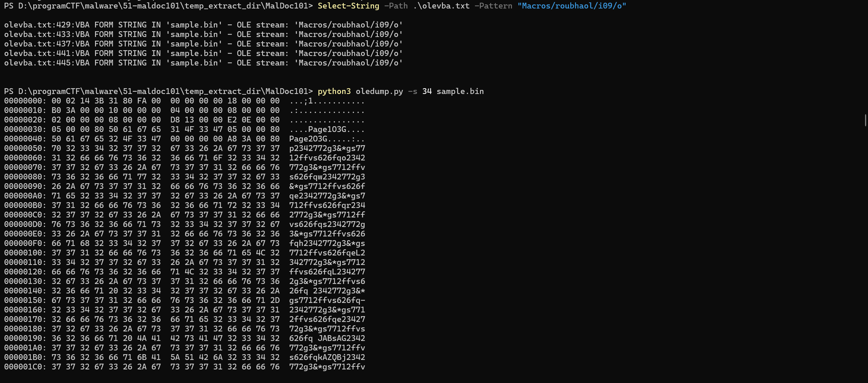
Task: Click the .\olevba.txt path argument
Action: [441, 6]
